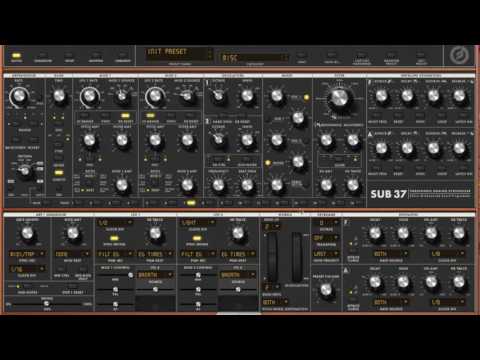Image resolution: width=480 pixels, height=360 pixels.
Task: Click the Oscillator 1 Octave knob
Action: [x=218, y=96]
